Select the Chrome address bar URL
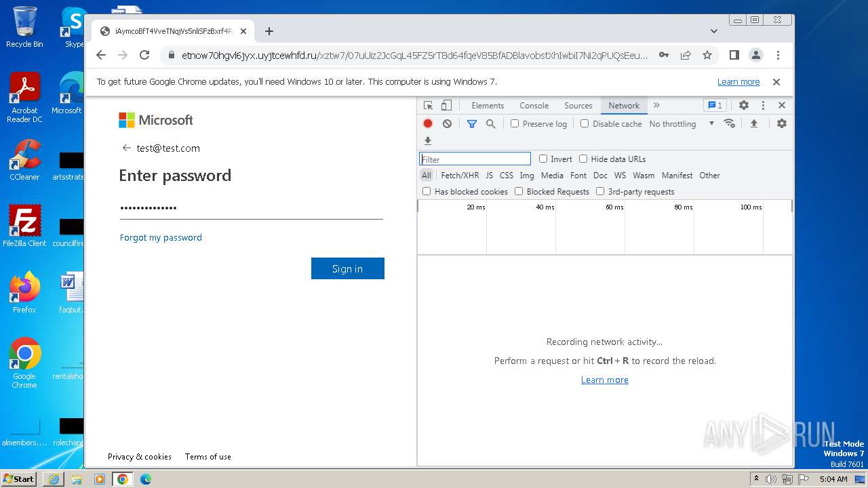The width and height of the screenshot is (868, 488). tap(414, 56)
